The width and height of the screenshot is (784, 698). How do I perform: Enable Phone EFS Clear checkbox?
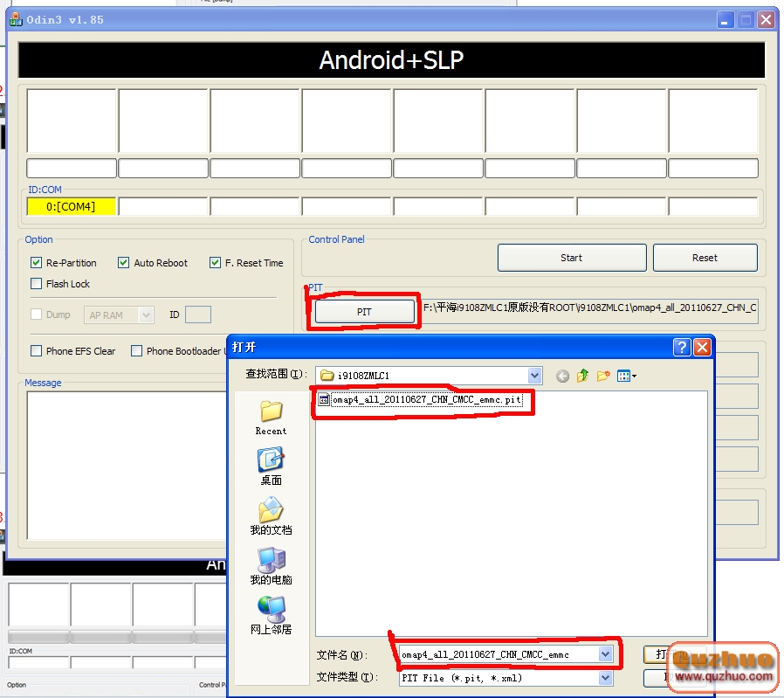pyautogui.click(x=36, y=351)
